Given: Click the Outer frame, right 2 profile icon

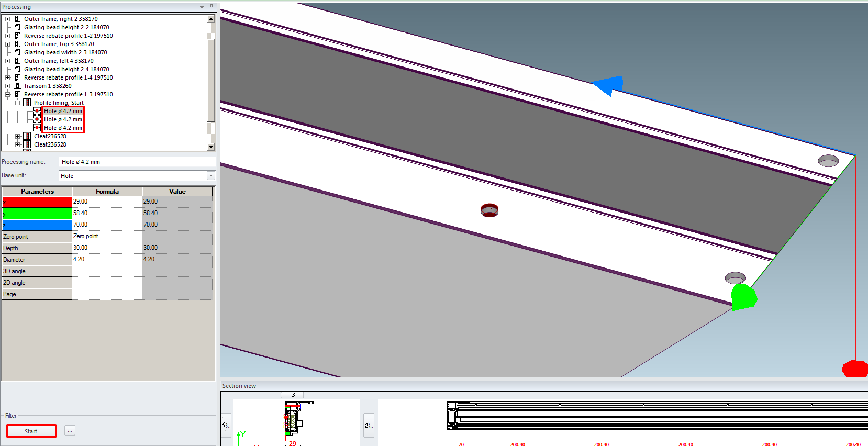Looking at the screenshot, I should [x=17, y=19].
